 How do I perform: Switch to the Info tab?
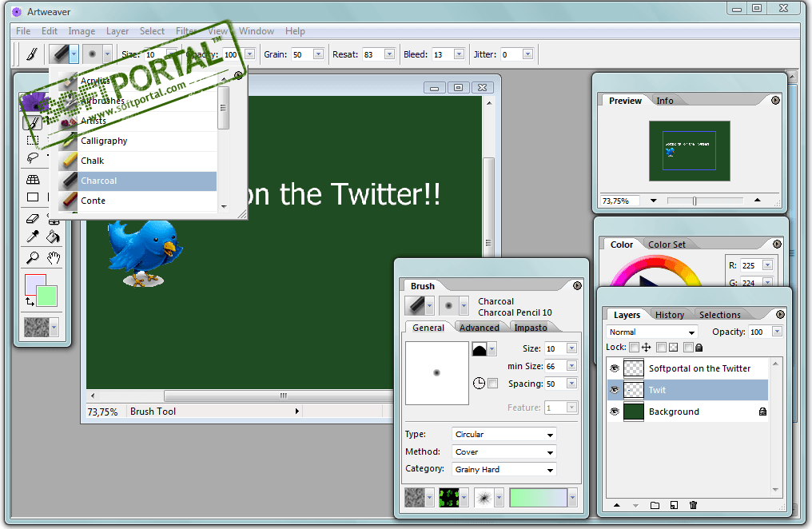tap(664, 101)
